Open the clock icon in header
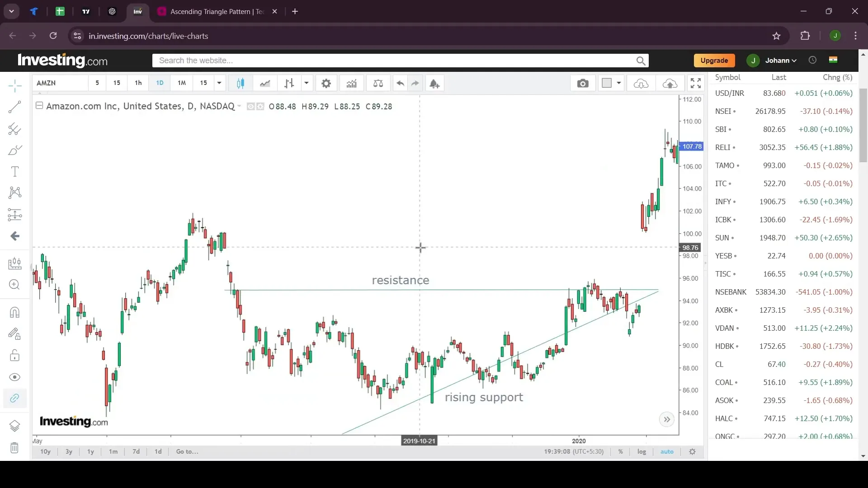The image size is (868, 488). pos(812,60)
